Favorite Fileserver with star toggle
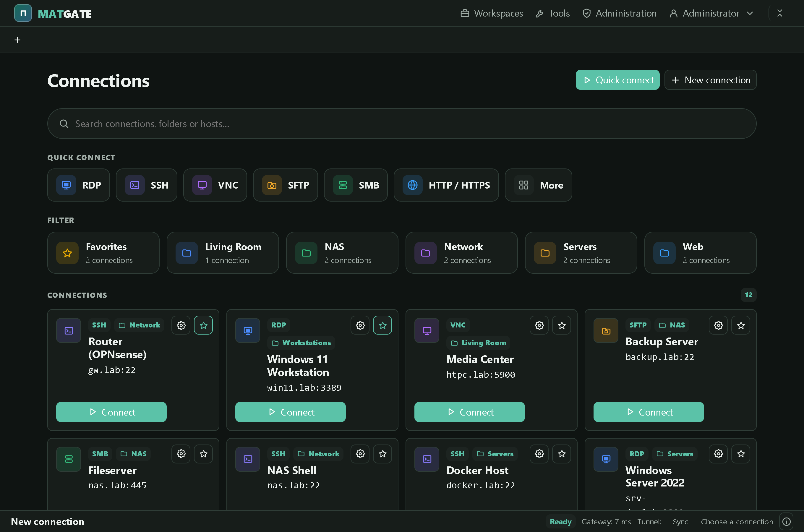Screen dimensions: 804x532 pos(203,454)
